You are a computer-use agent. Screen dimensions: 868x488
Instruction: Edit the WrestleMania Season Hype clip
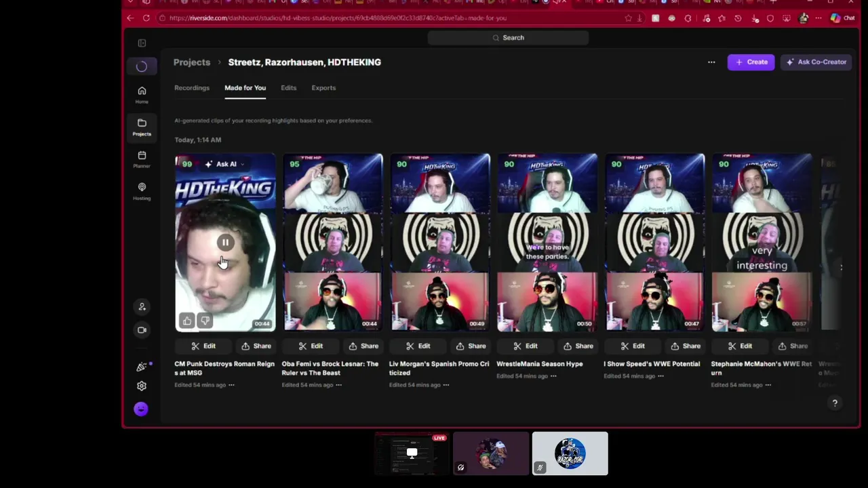[526, 346]
